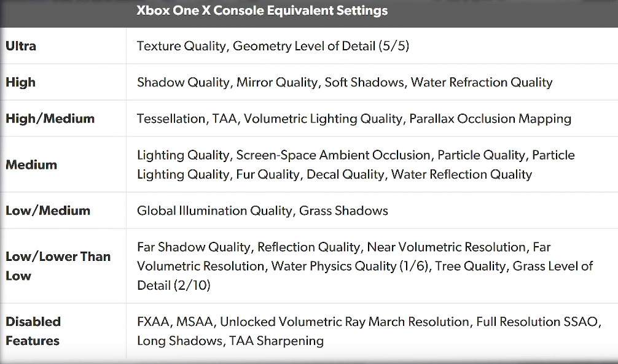Click the Parallax Occlusion Mapping text

tap(490, 118)
